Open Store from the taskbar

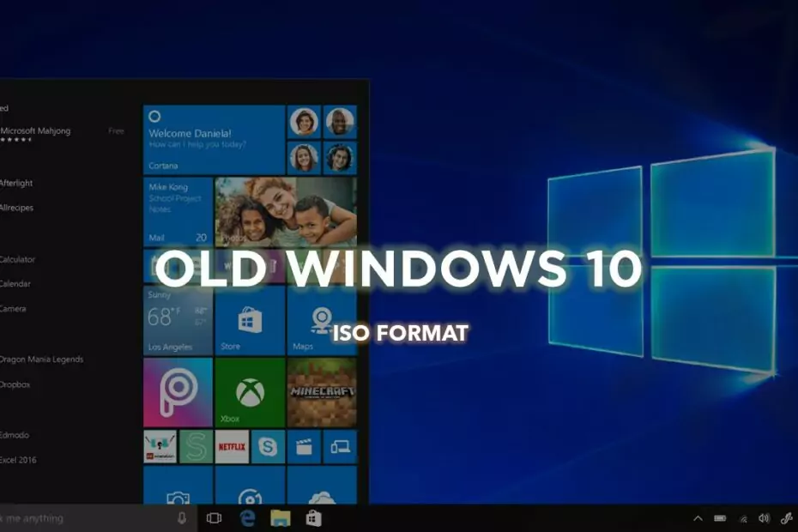click(313, 518)
